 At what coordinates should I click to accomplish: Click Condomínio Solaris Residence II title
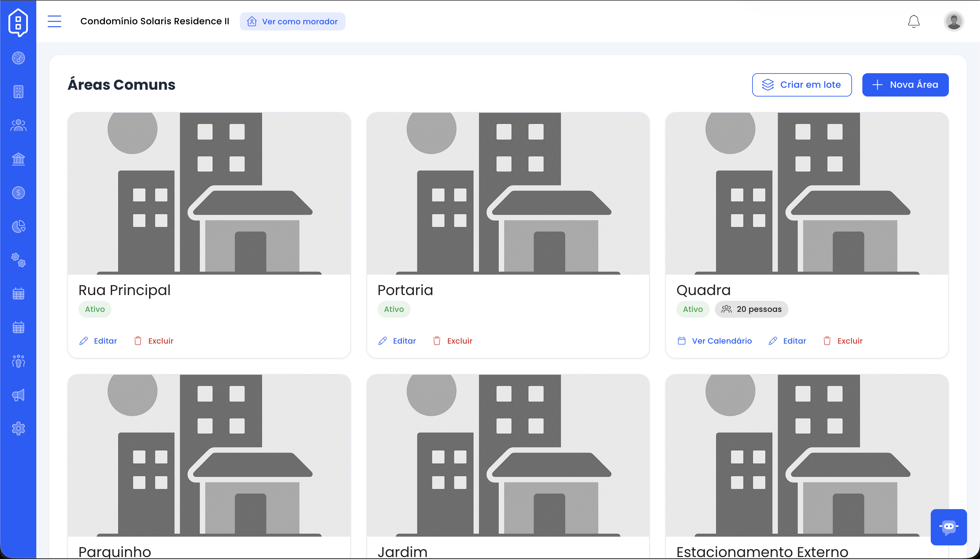(x=155, y=21)
